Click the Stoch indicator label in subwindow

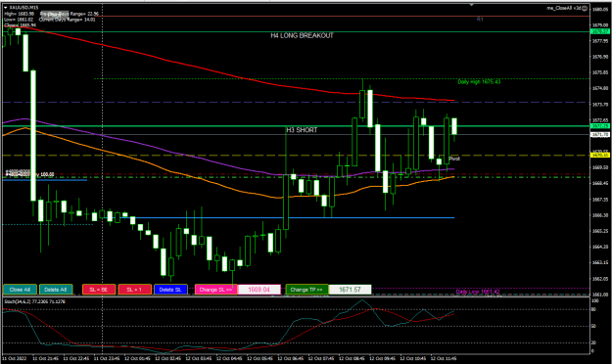click(34, 301)
